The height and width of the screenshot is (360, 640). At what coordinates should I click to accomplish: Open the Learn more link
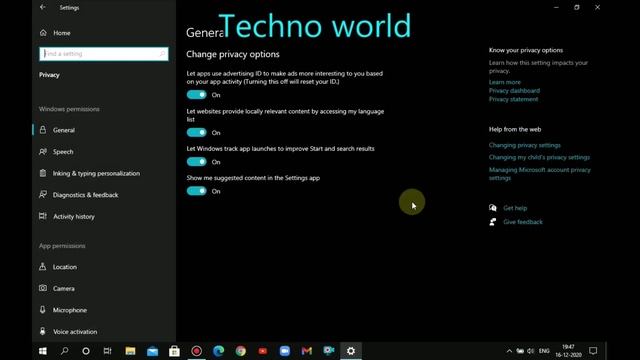(x=504, y=82)
